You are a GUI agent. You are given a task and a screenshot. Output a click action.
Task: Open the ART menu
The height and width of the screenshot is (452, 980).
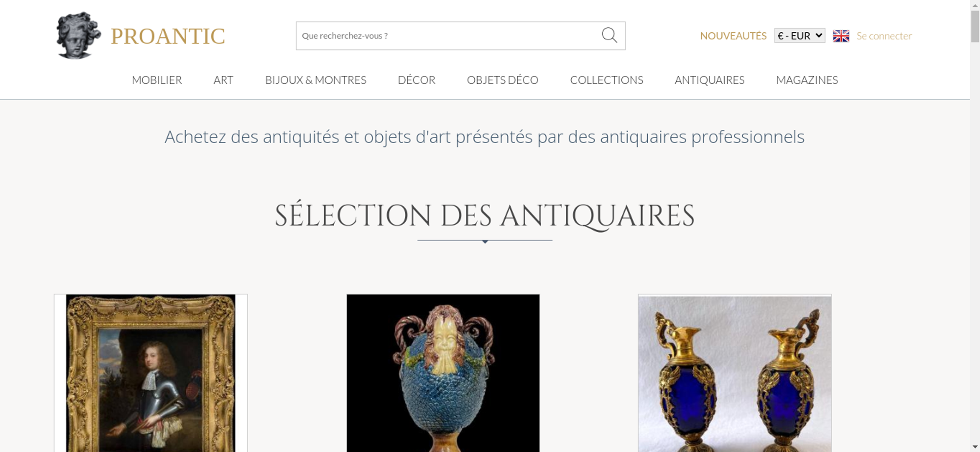[x=223, y=80]
